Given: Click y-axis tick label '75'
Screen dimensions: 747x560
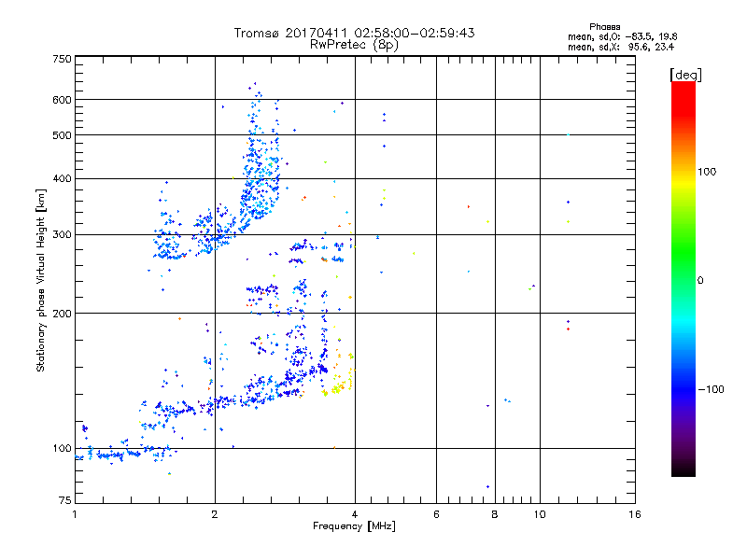Looking at the screenshot, I should coord(65,500).
